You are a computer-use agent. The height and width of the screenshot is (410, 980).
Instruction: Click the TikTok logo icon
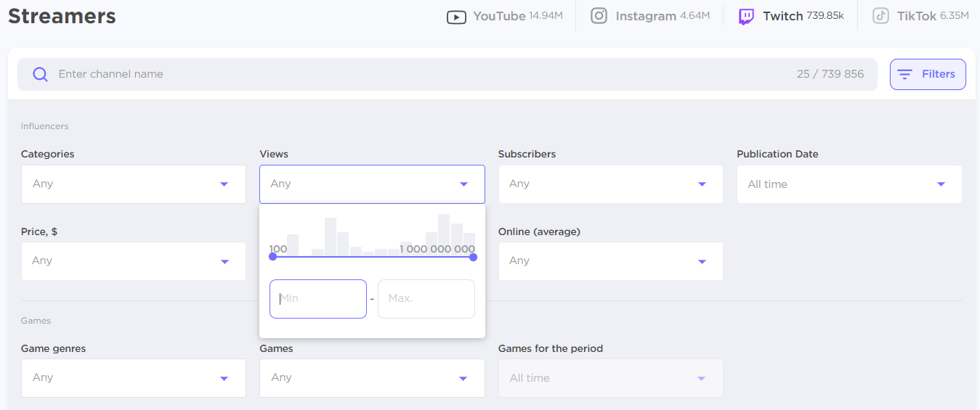(880, 16)
